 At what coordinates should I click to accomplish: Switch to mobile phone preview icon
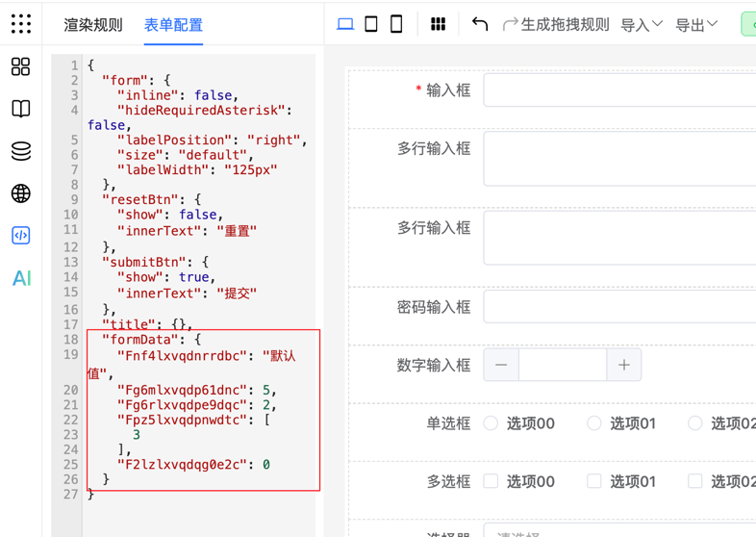396,24
